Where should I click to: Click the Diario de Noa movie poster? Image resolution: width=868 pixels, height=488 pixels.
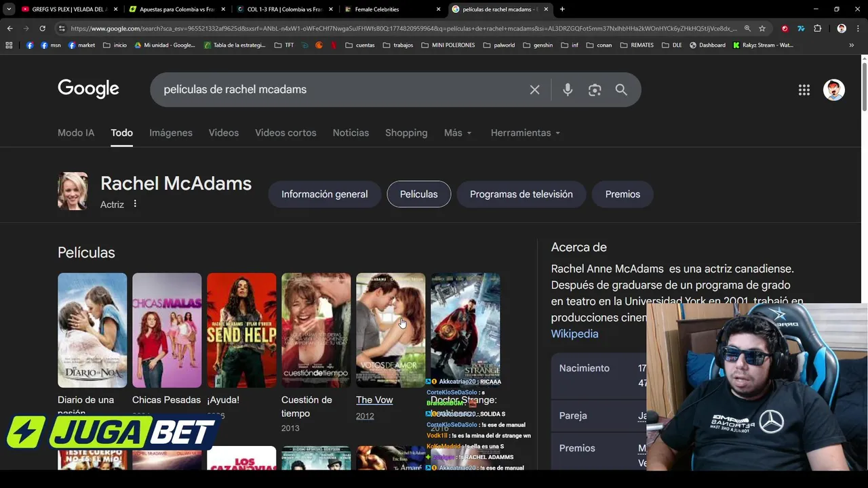pyautogui.click(x=92, y=330)
